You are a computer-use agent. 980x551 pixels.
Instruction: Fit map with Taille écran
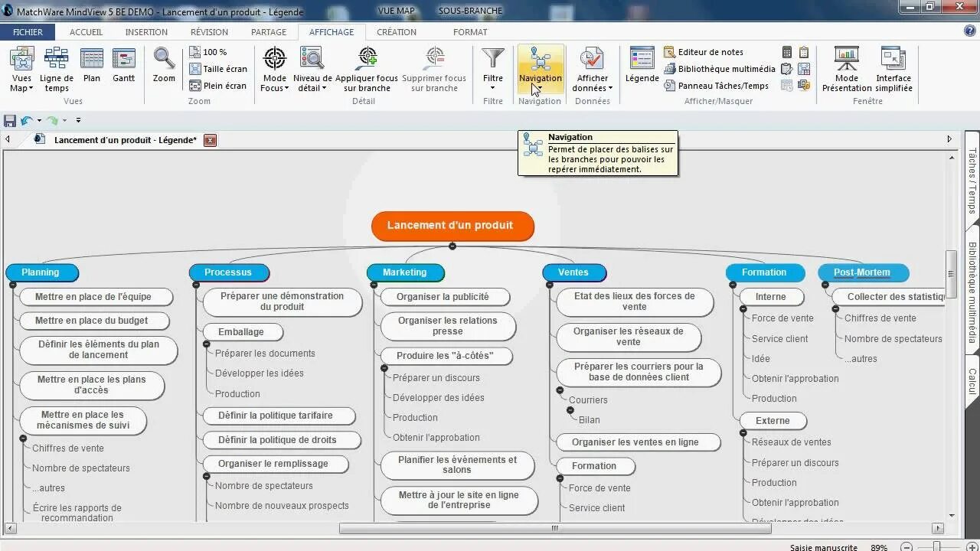218,69
